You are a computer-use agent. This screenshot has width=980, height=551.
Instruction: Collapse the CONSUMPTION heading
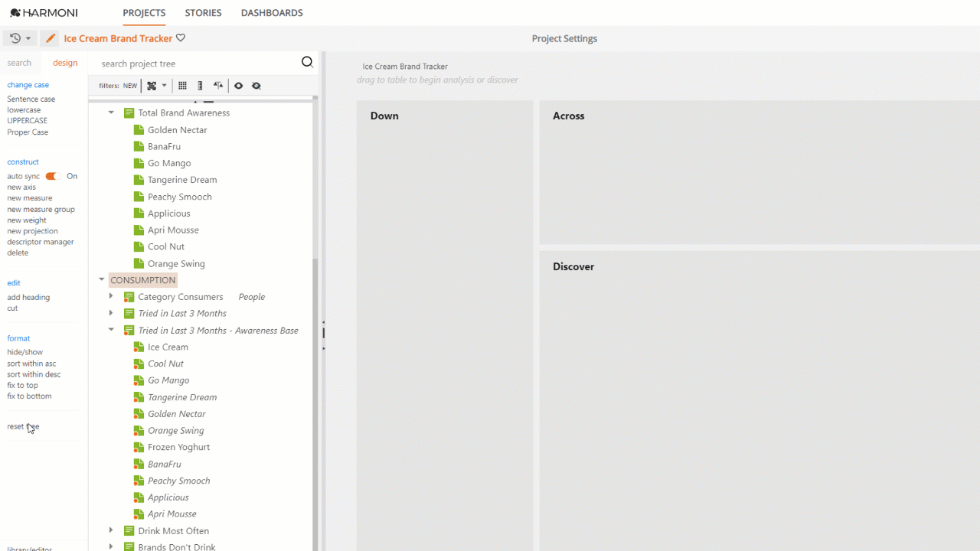pyautogui.click(x=101, y=280)
